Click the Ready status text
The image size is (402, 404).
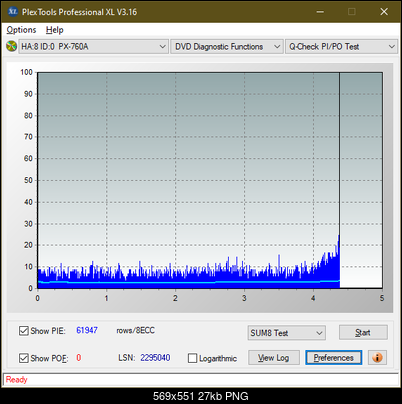coord(17,379)
